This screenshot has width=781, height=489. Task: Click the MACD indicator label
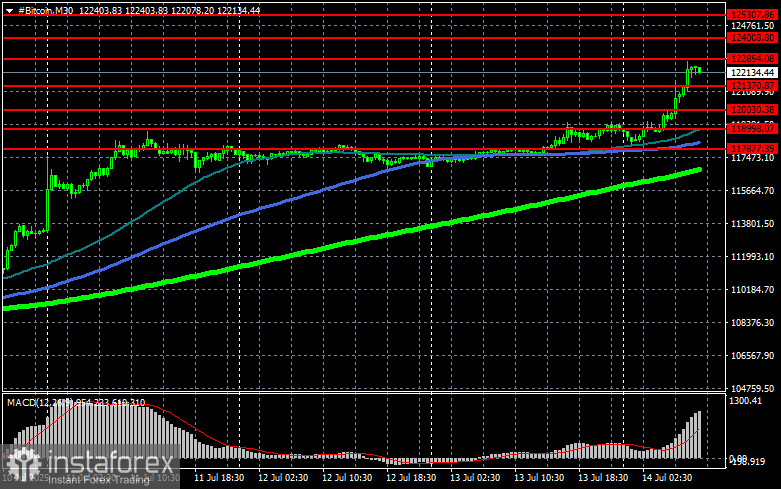(x=21, y=402)
